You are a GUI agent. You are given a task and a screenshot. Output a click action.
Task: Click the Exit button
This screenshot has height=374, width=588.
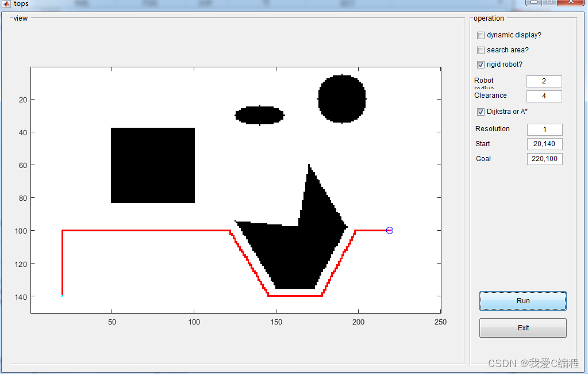coord(522,328)
